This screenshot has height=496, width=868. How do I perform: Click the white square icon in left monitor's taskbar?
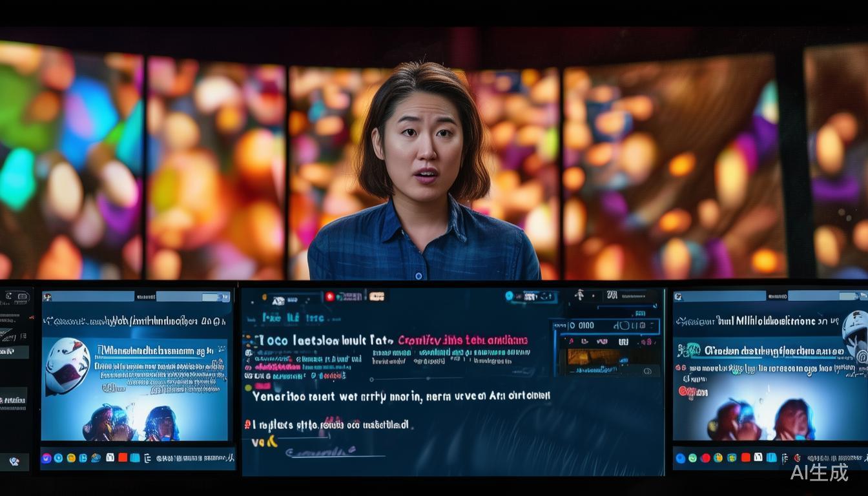point(110,457)
